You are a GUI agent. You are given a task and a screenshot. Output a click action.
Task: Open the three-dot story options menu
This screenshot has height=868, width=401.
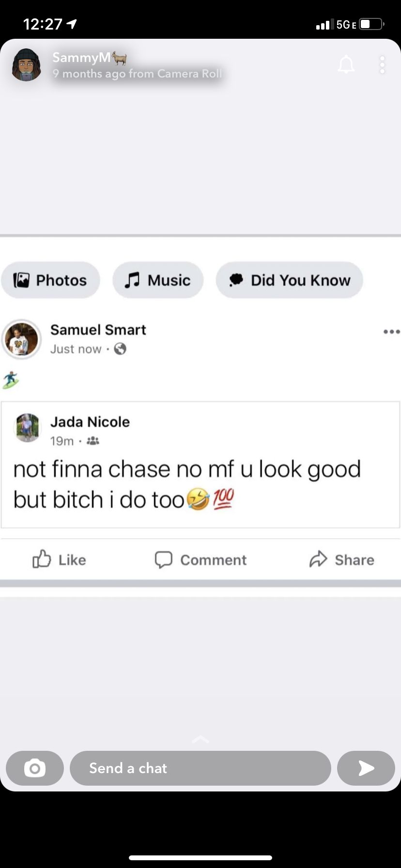[382, 64]
